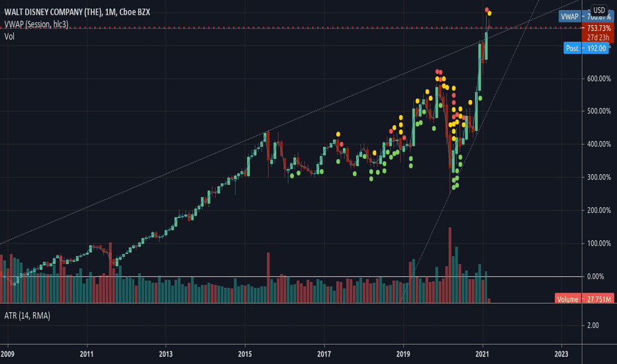Click the 100.00% price axis label
The width and height of the screenshot is (617, 364).
pos(599,244)
